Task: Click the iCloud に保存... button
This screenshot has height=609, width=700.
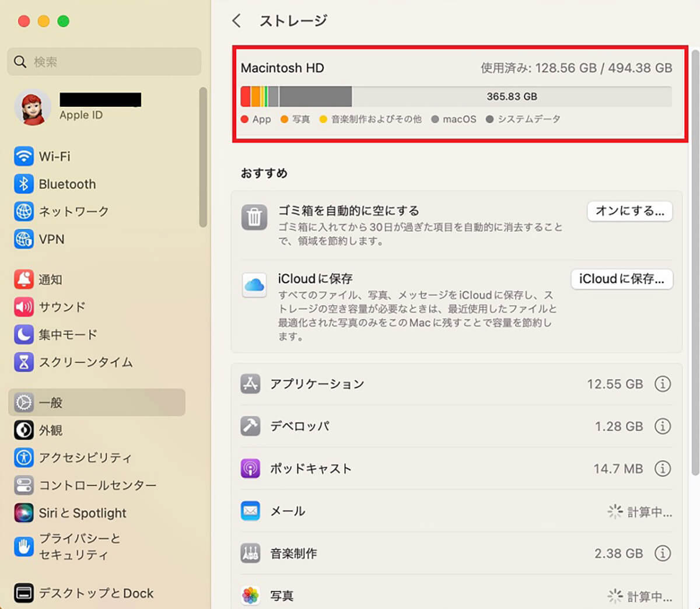Action: click(x=622, y=279)
